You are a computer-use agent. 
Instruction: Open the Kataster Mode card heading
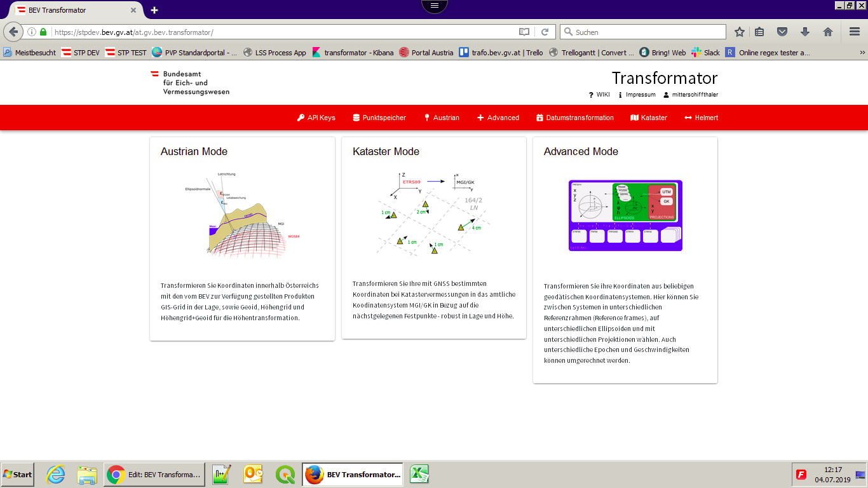tap(386, 151)
